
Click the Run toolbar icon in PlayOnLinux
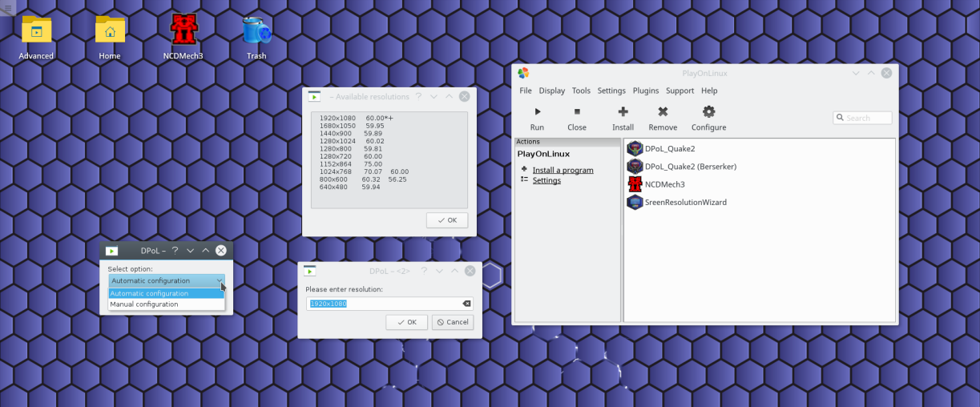[x=537, y=111]
